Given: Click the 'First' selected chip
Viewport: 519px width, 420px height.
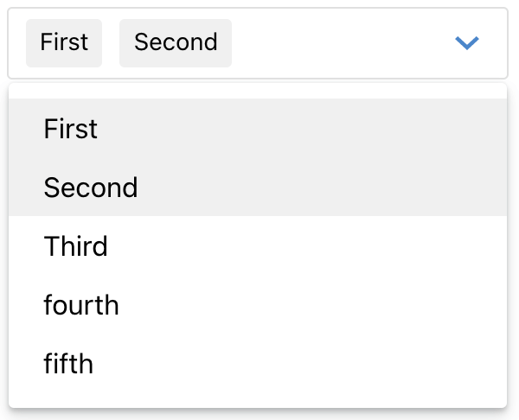Looking at the screenshot, I should point(64,42).
